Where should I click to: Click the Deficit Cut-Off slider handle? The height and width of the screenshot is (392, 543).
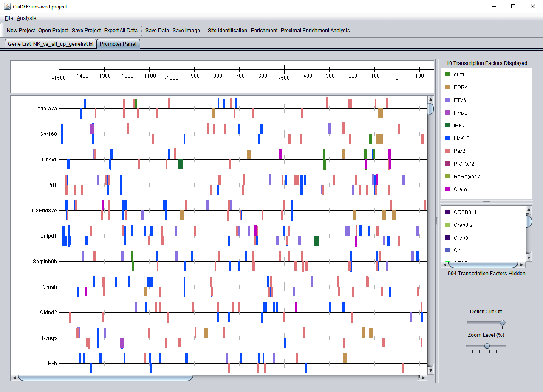(x=502, y=323)
